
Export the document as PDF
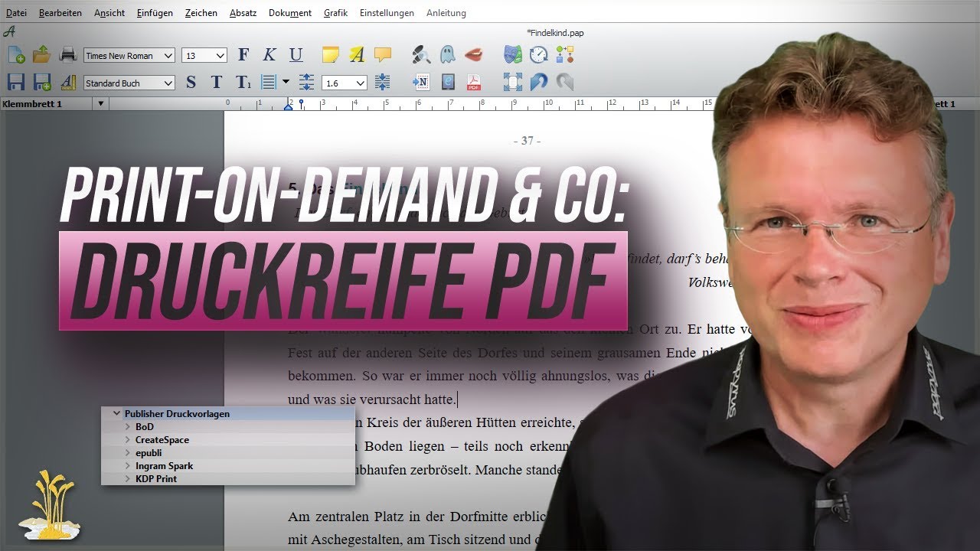[x=474, y=82]
